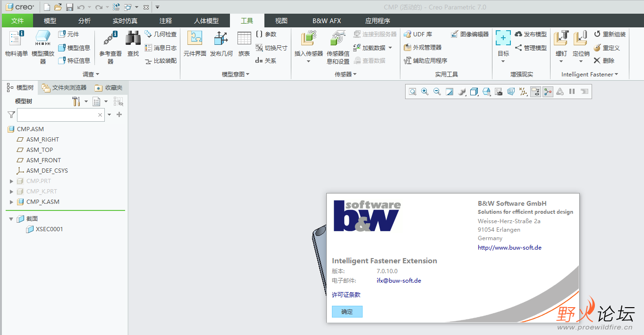Switch to the B&W AFX ribbon tab
The height and width of the screenshot is (335, 644).
coord(327,21)
